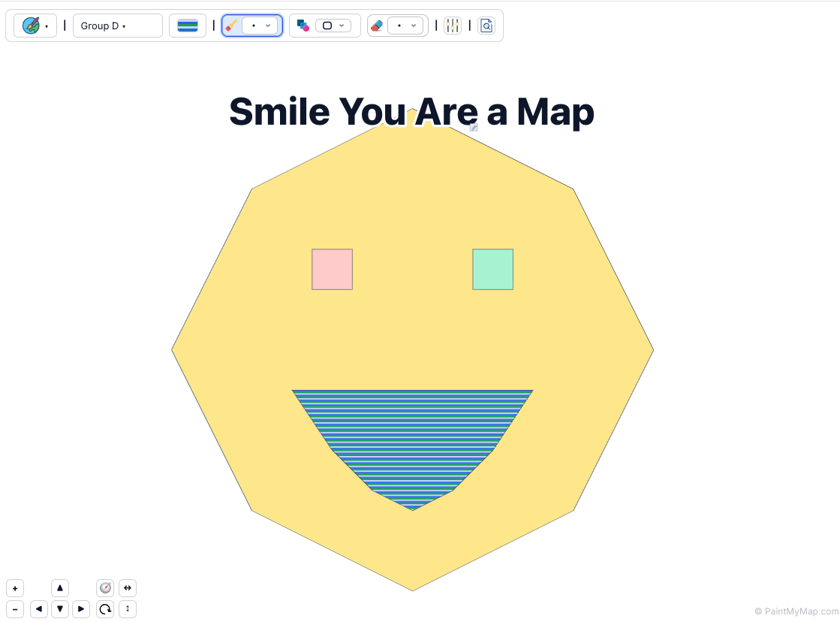Click the compass reset icon
The width and height of the screenshot is (840, 622).
[x=105, y=588]
